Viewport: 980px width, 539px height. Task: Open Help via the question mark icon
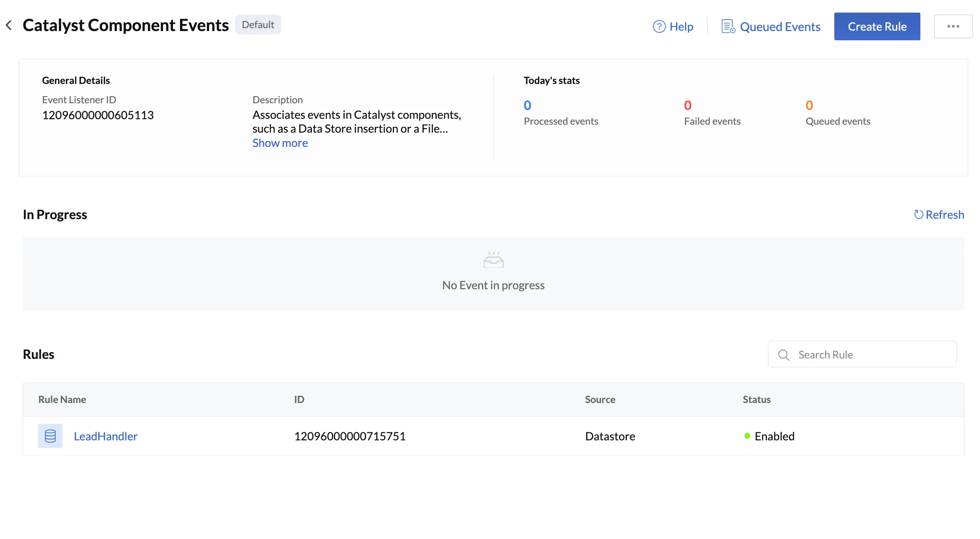(659, 26)
